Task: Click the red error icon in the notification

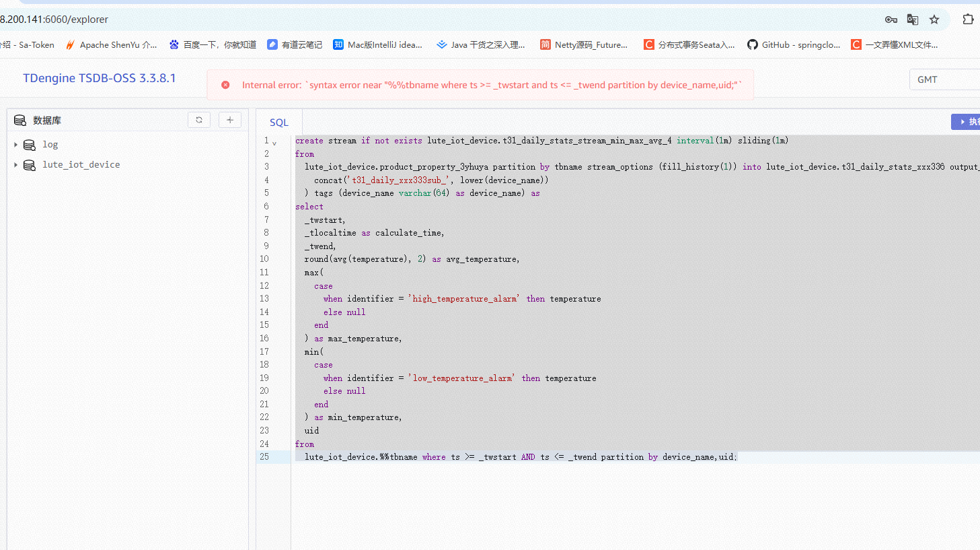Action: [x=225, y=85]
